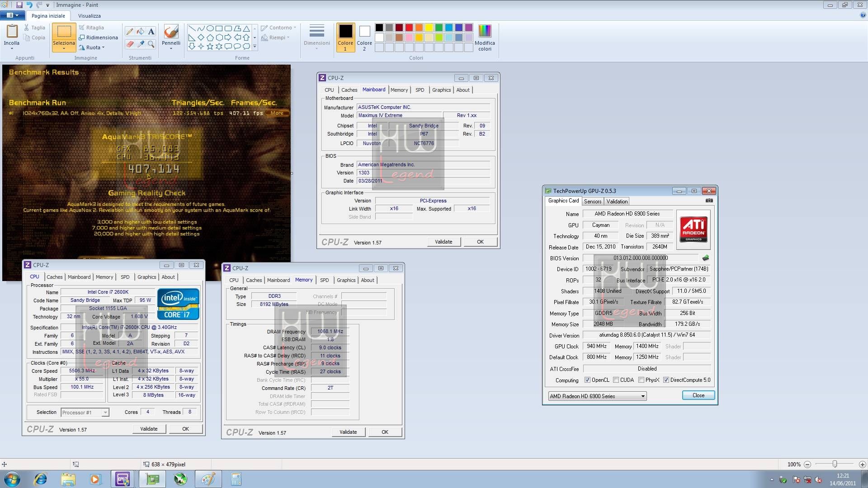This screenshot has height=488, width=868.
Task: Expand the shapes gallery more arrow
Action: (255, 46)
